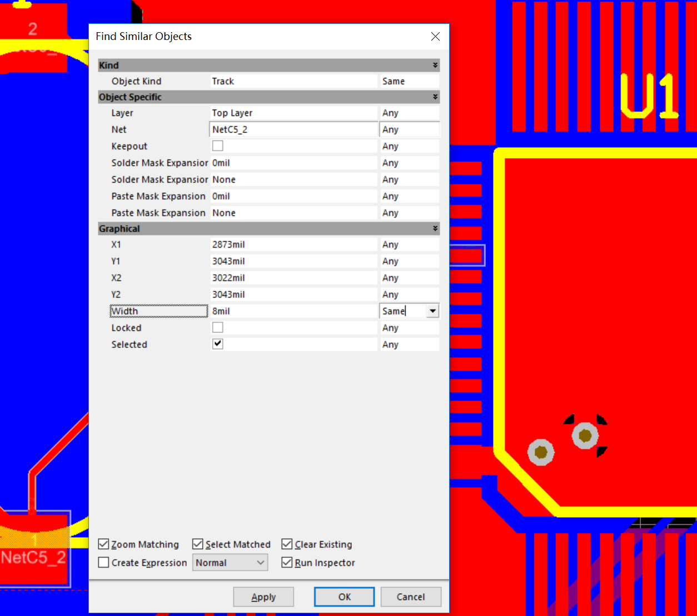This screenshot has width=697, height=616.
Task: Open the Width match-type dropdown arrow
Action: [432, 311]
